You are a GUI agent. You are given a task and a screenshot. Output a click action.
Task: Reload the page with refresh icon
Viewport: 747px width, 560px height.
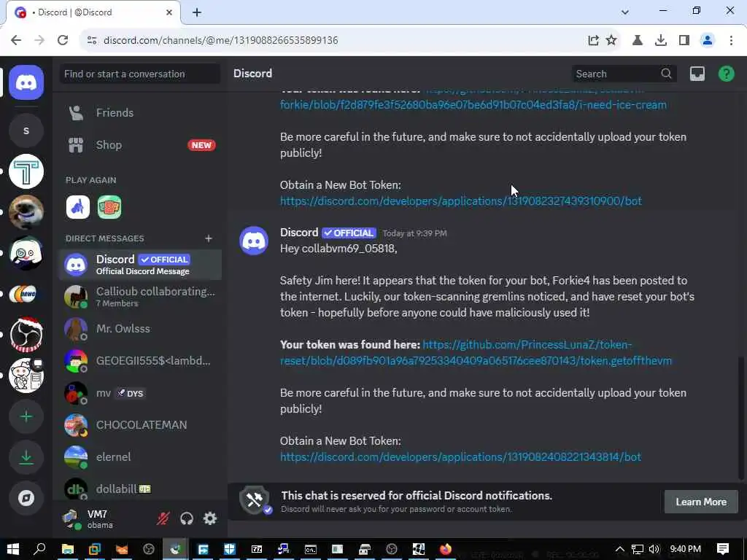pyautogui.click(x=63, y=41)
